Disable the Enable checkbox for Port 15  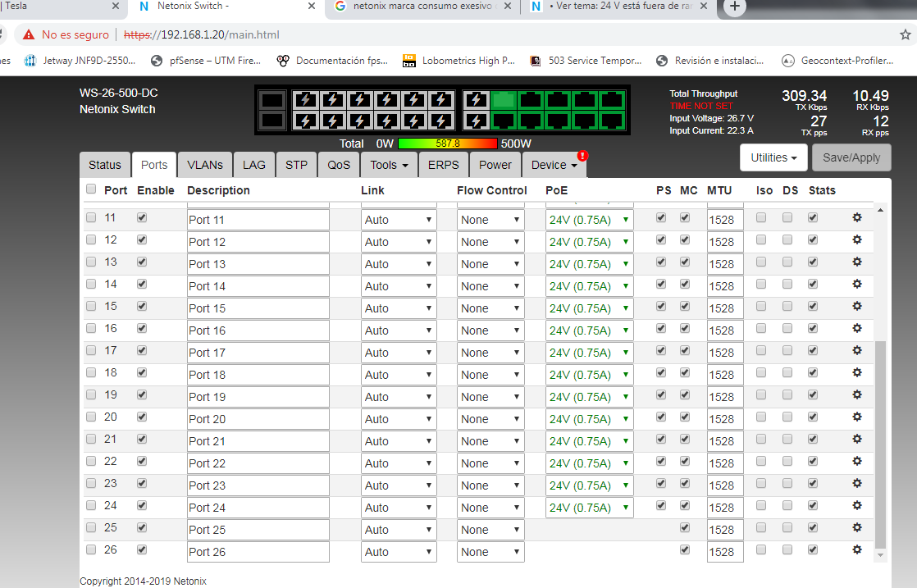pyautogui.click(x=143, y=307)
